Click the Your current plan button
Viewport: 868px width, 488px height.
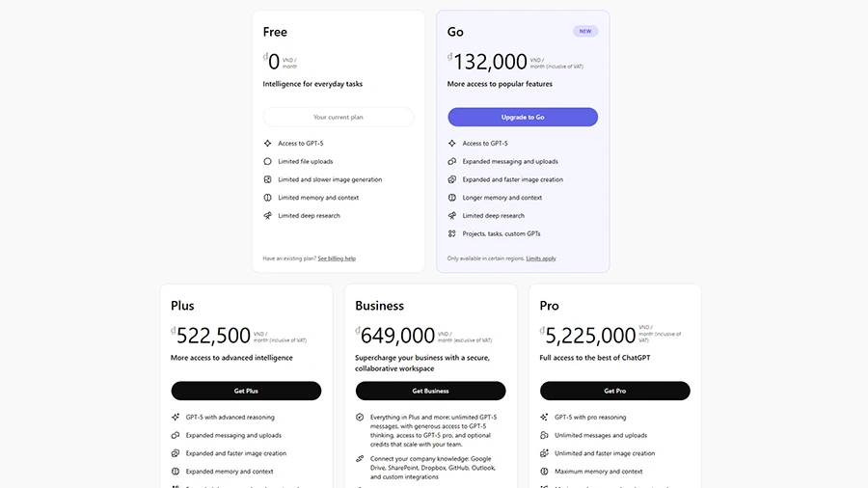pyautogui.click(x=339, y=117)
